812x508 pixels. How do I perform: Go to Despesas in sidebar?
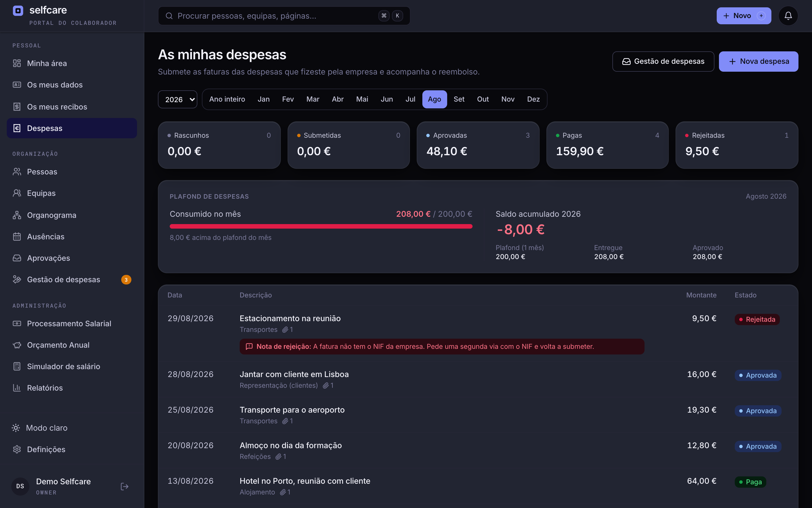pyautogui.click(x=72, y=128)
